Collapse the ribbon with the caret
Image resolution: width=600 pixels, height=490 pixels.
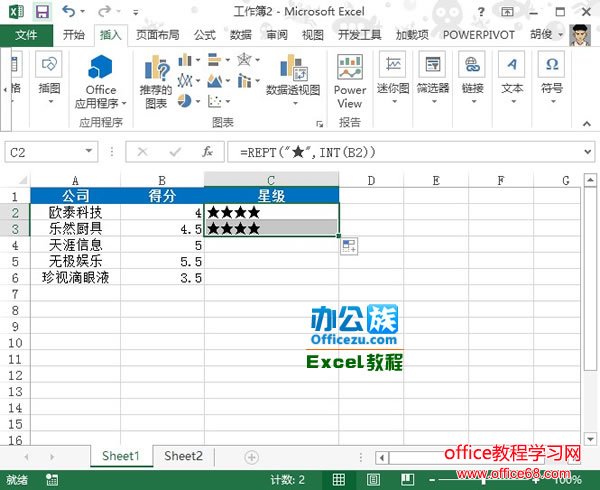(x=587, y=124)
